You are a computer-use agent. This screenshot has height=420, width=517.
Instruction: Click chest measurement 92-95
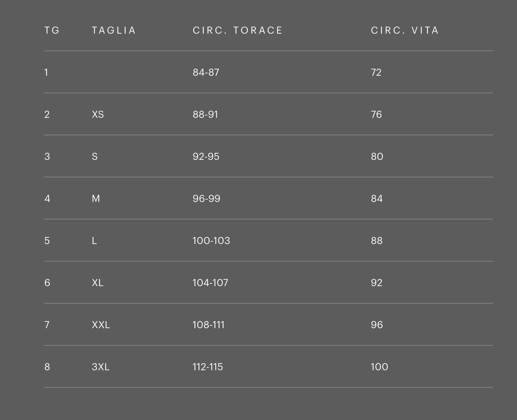(206, 157)
